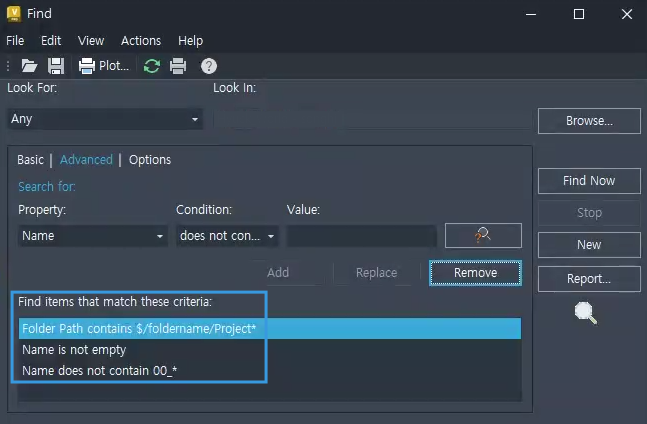Open the File menu

click(15, 41)
